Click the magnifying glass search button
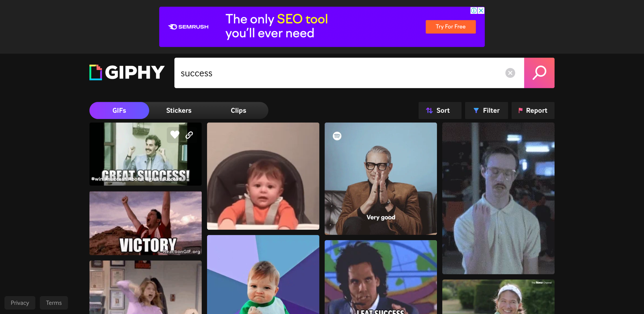This screenshot has height=314, width=644. [x=539, y=73]
